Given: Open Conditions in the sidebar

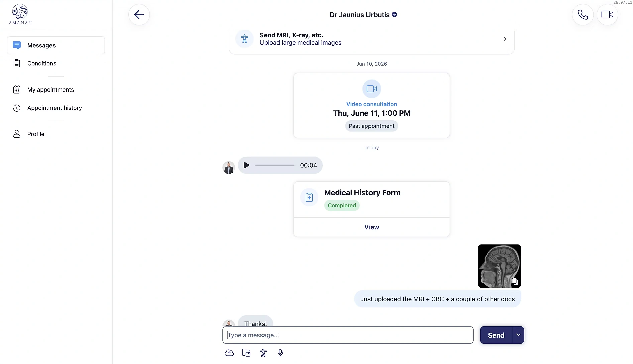Looking at the screenshot, I should [x=56, y=63].
